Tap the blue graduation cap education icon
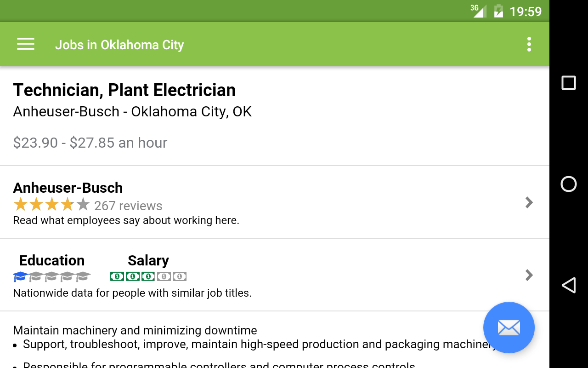Image resolution: width=588 pixels, height=368 pixels. (20, 276)
